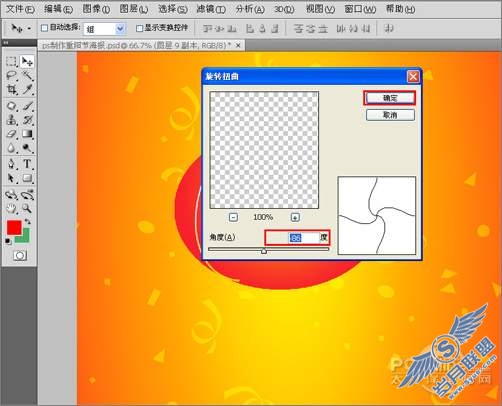Click the angle slider handle
Viewport: 502px width, 406px height.
pos(264,251)
